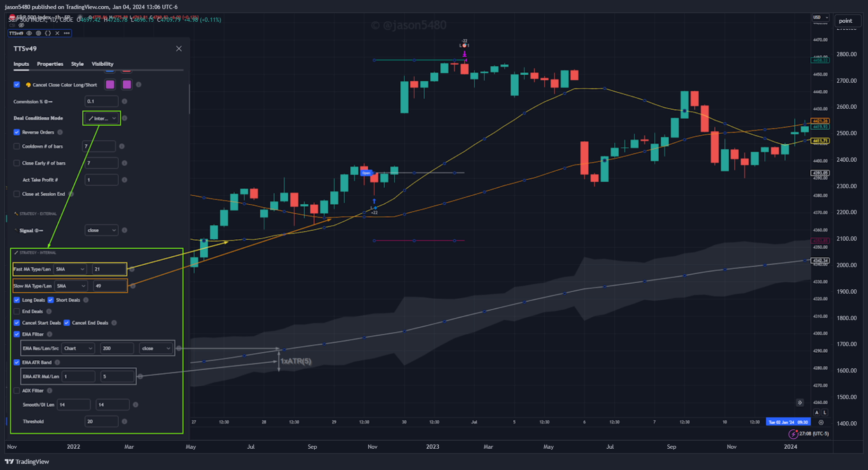Switch to the Style tab

point(77,64)
